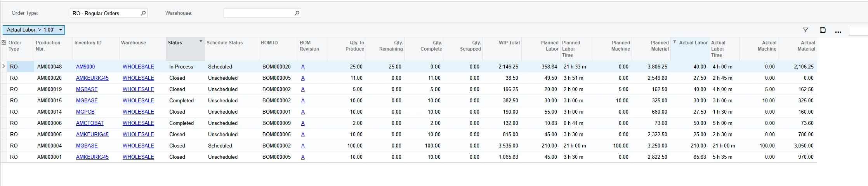Screen dimensions: 868x186
Task: Open the more options ellipsis menu
Action: [x=838, y=31]
